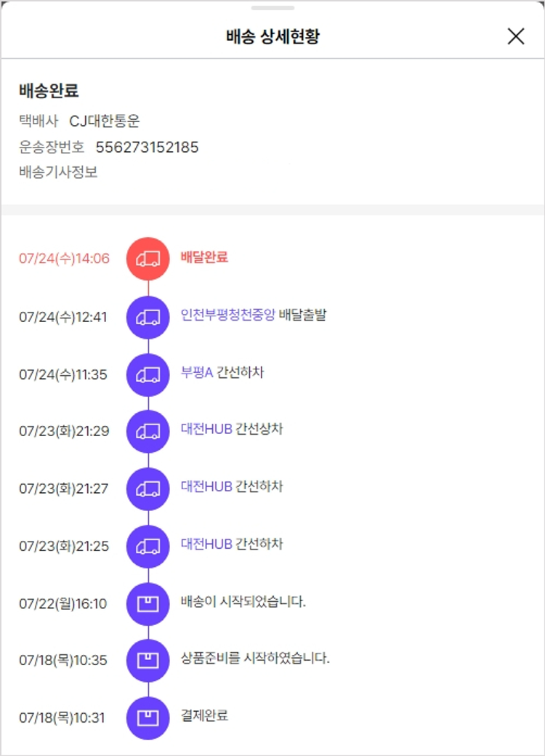Click the truck icon at 07/23 21:27
The width and height of the screenshot is (545, 756).
[148, 488]
